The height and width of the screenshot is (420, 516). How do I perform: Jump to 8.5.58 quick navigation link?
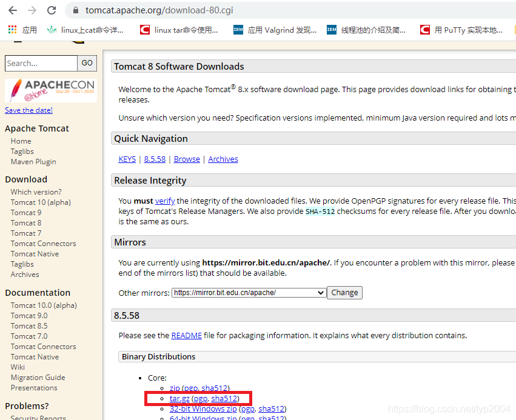tap(155, 159)
